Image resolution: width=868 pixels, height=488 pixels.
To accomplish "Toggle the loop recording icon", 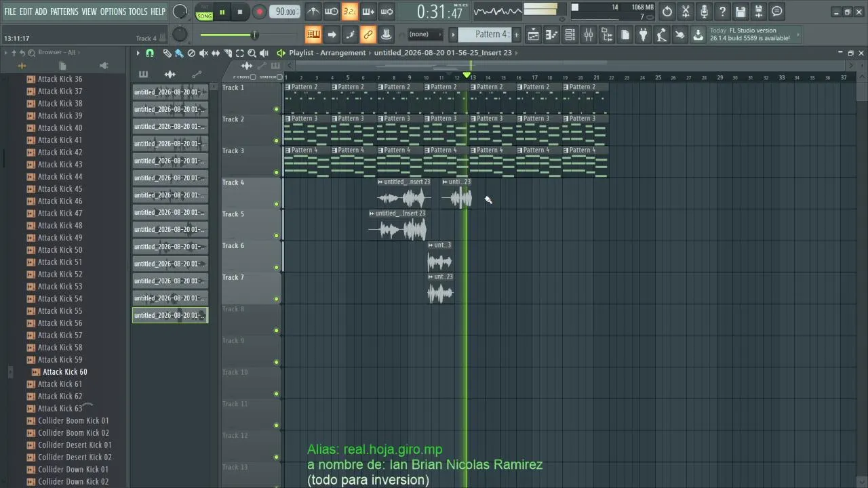I will click(387, 12).
